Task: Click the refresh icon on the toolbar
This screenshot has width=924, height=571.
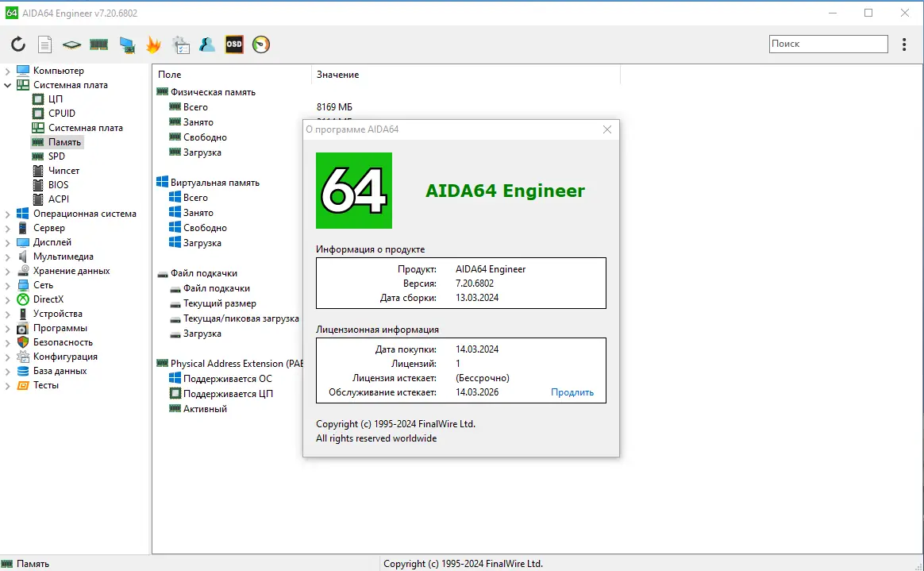Action: point(17,44)
